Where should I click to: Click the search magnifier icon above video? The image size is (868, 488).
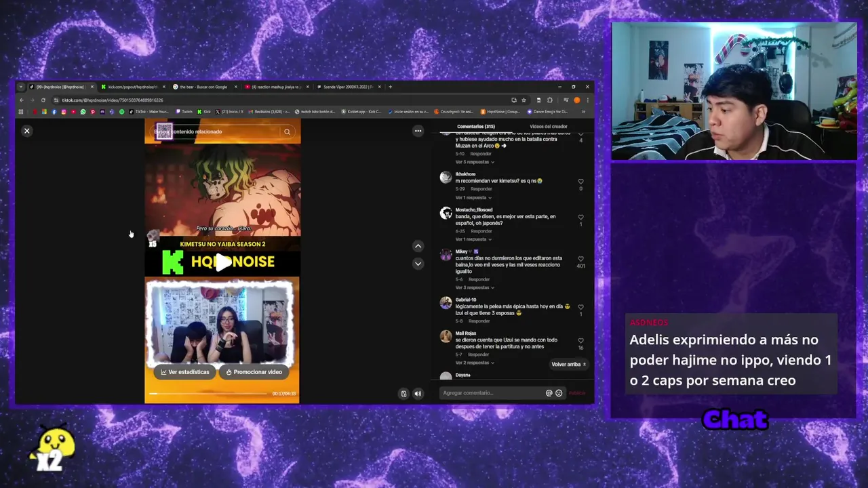point(287,131)
